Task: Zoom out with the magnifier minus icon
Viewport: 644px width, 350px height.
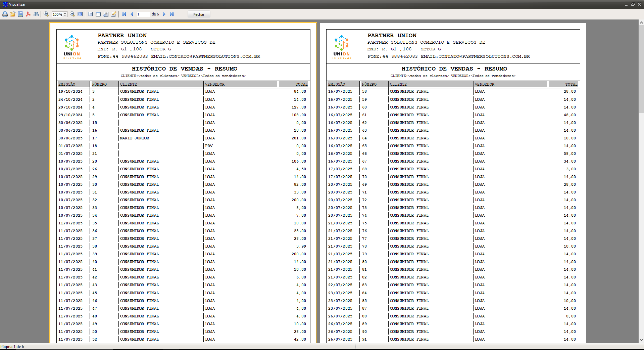Action: pyautogui.click(x=72, y=14)
